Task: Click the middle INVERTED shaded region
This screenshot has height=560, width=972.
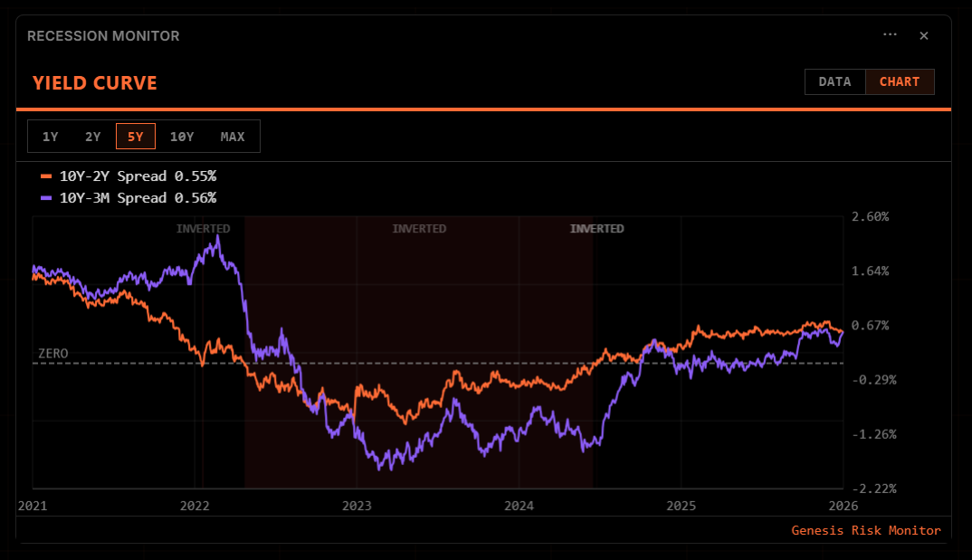Action: pos(419,228)
